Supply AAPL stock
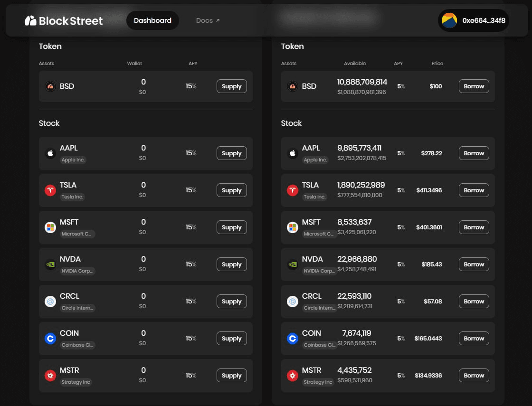532x406 pixels. (x=232, y=153)
